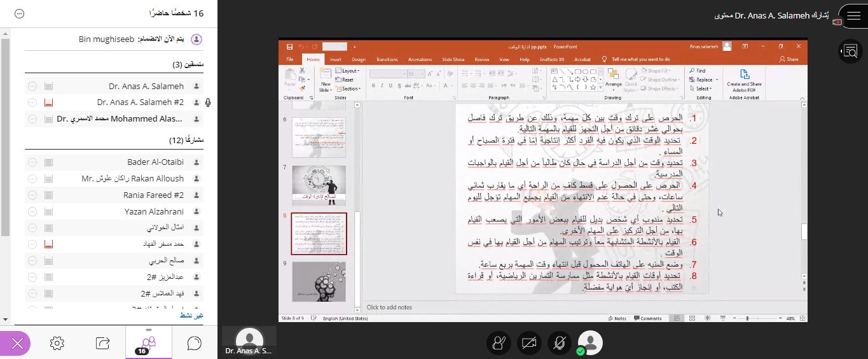Image resolution: width=868 pixels, height=359 pixels.
Task: Open the attendees panel options ellipsis at top
Action: click(19, 13)
